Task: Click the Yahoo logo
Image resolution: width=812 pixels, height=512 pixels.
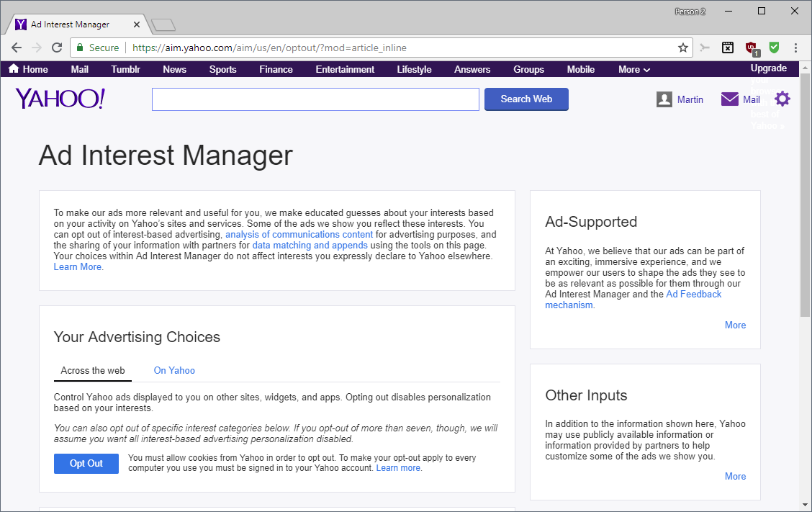Action: point(60,99)
